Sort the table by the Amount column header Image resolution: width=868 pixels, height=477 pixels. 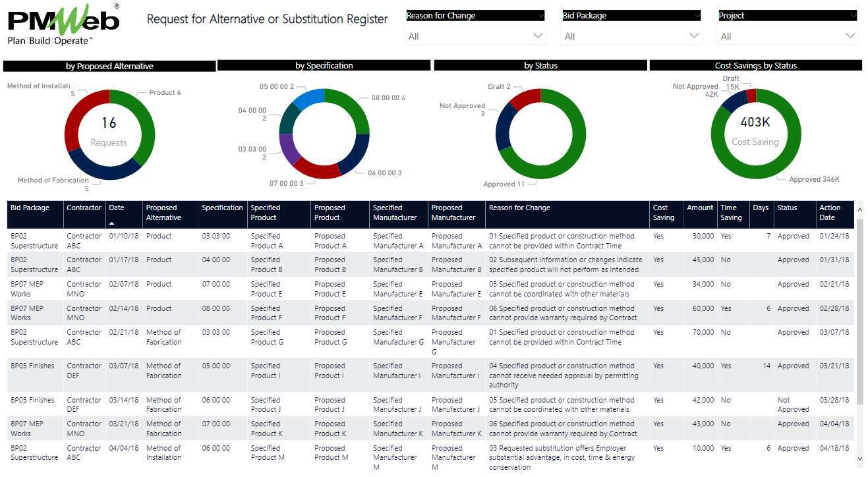[699, 208]
